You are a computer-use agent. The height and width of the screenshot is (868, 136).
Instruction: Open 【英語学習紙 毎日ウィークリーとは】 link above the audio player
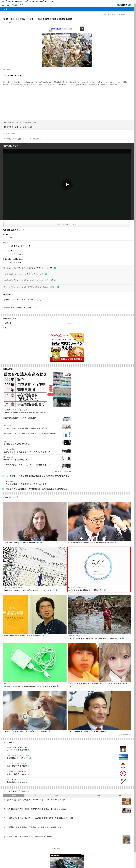[18, 127]
